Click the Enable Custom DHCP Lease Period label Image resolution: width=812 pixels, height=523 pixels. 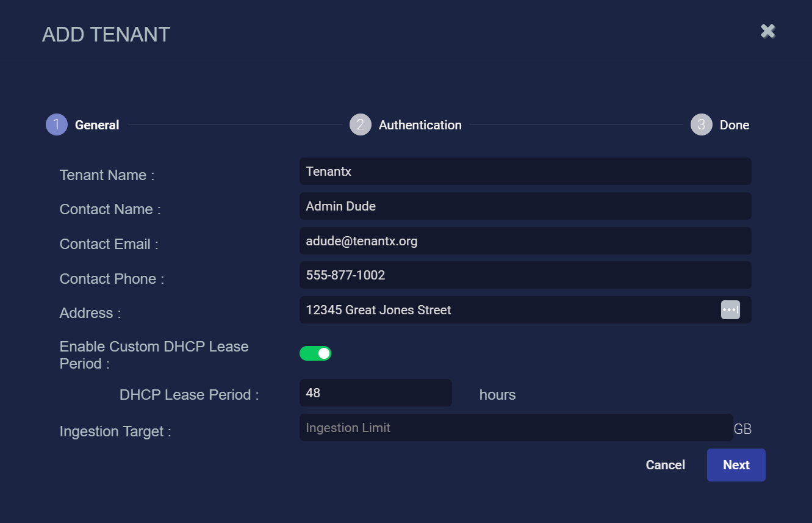154,355
